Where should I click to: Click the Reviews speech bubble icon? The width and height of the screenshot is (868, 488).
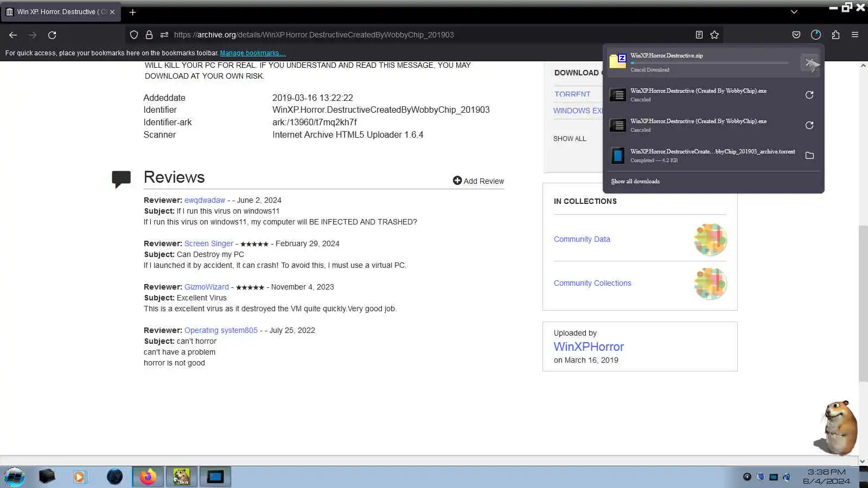pos(121,179)
